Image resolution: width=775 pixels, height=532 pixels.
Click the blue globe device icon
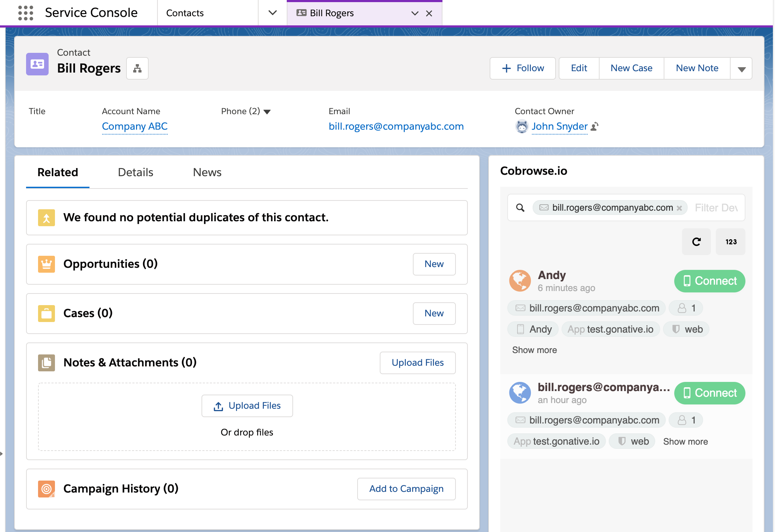(x=520, y=393)
